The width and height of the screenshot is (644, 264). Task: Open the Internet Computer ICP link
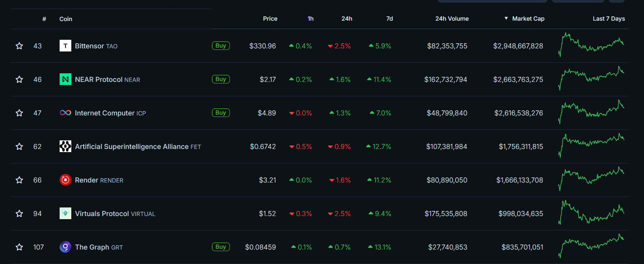click(110, 113)
